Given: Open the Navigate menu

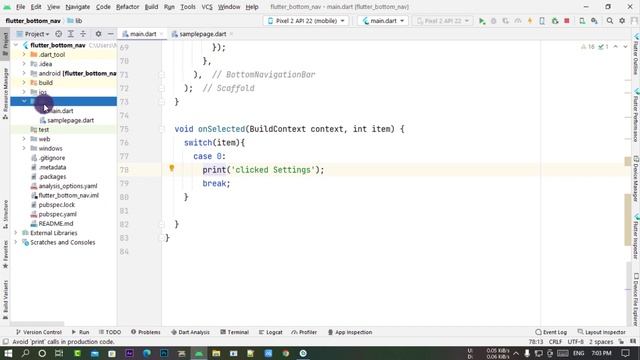Looking at the screenshot, I should [x=78, y=7].
